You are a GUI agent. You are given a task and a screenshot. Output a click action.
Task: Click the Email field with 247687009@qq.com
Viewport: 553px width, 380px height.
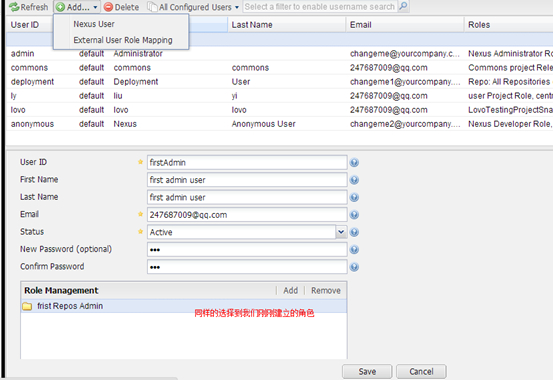[247, 215]
